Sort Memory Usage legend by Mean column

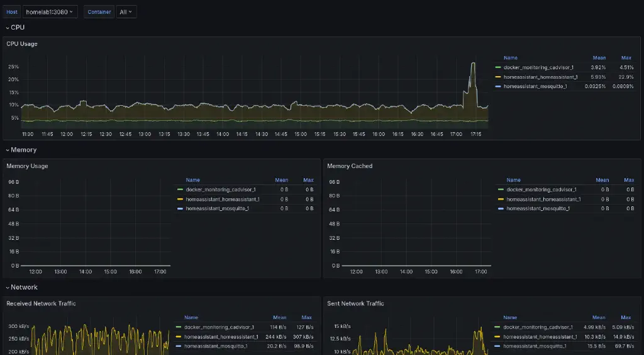point(281,180)
